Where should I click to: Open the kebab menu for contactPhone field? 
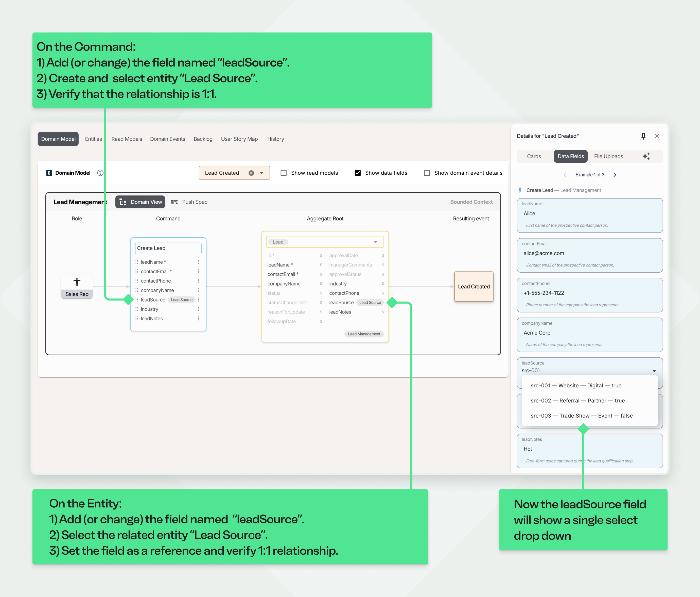click(198, 281)
